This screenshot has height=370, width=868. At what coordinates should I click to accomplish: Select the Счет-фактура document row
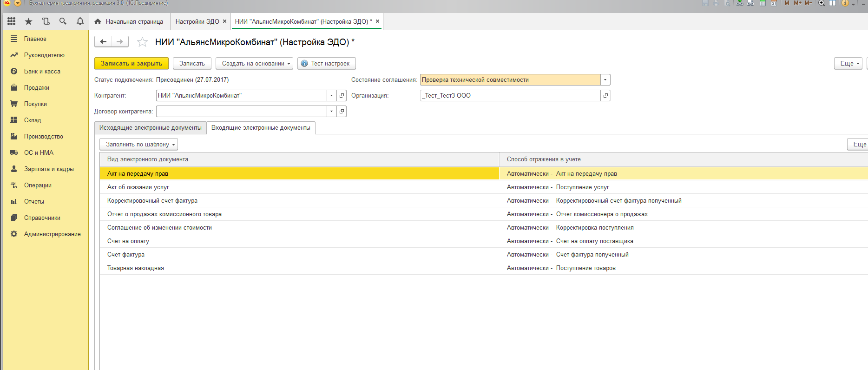(x=126, y=255)
